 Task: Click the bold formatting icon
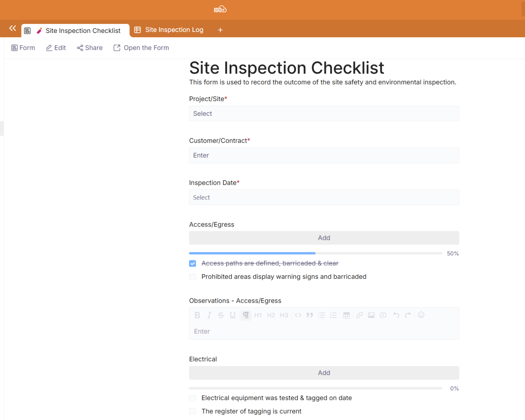pyautogui.click(x=197, y=315)
